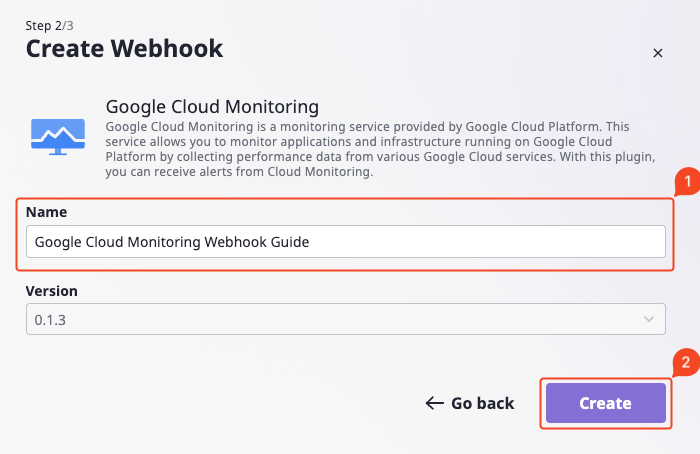The width and height of the screenshot is (700, 454).
Task: Select the 0.1.3 value text in Version
Action: pyautogui.click(x=50, y=320)
